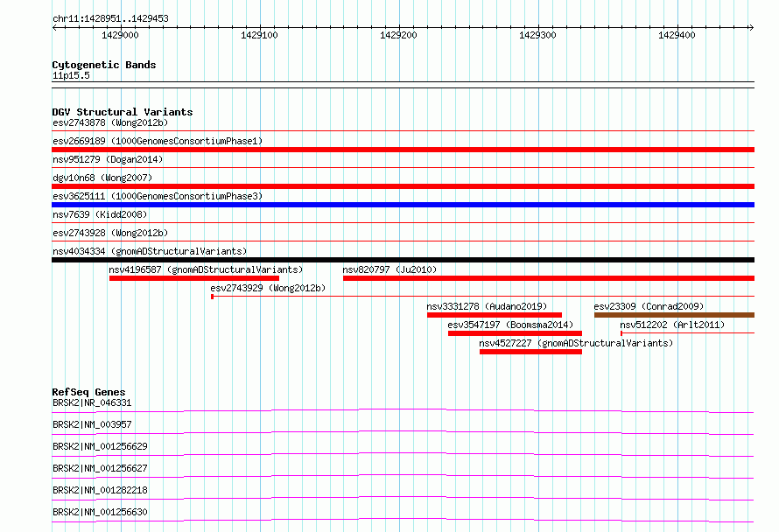The image size is (779, 532).
Task: Click the 11p15.5 cytogenetic band label
Action: 71,75
